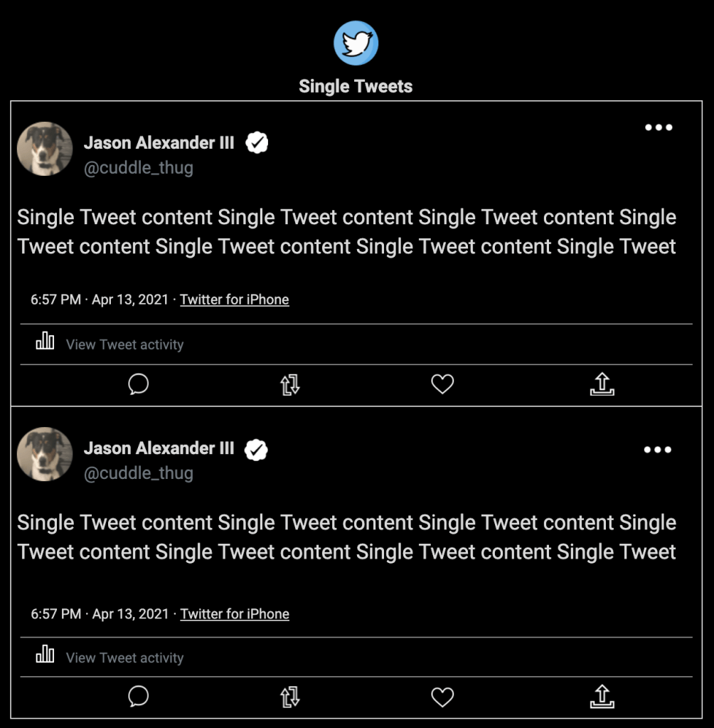The width and height of the screenshot is (714, 728).
Task: Share the second tweet
Action: (602, 696)
